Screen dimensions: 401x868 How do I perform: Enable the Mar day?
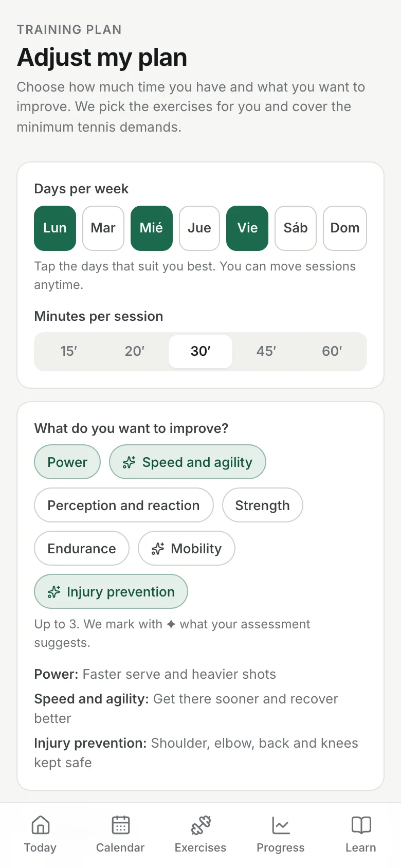(x=103, y=228)
